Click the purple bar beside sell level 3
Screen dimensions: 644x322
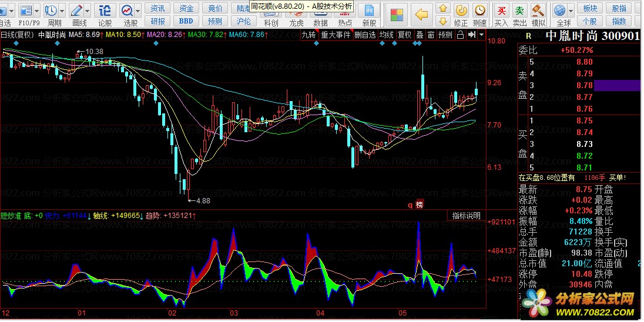(616, 85)
